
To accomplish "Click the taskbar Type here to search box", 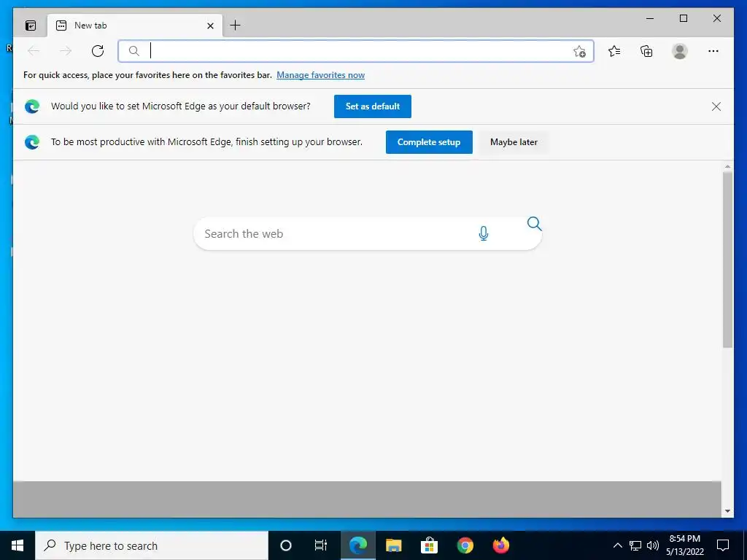I will coord(152,545).
